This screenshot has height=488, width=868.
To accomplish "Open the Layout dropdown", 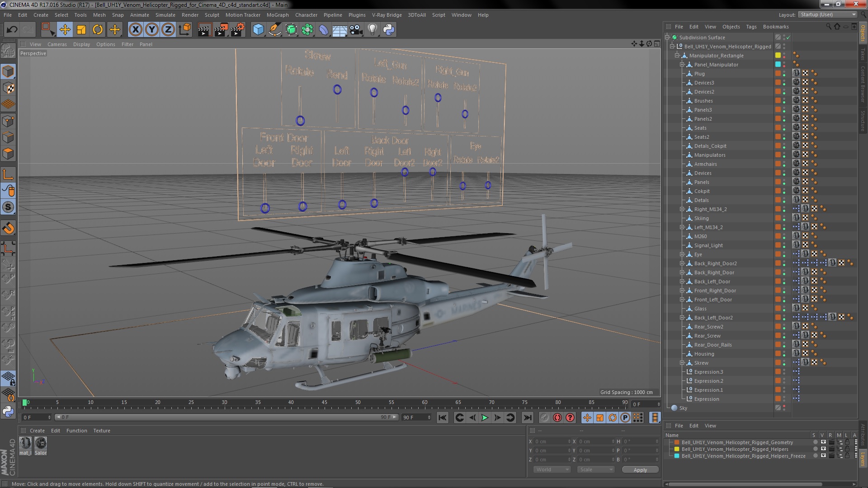I will pyautogui.click(x=827, y=15).
